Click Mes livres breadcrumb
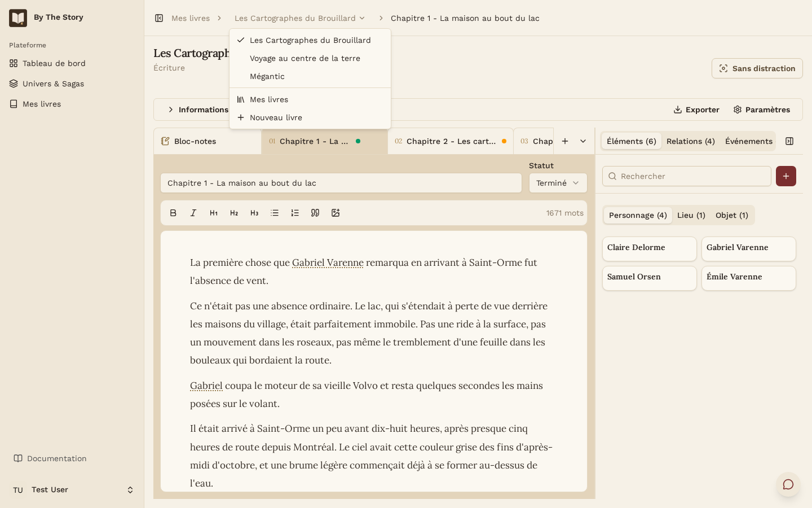812x508 pixels. (x=191, y=18)
